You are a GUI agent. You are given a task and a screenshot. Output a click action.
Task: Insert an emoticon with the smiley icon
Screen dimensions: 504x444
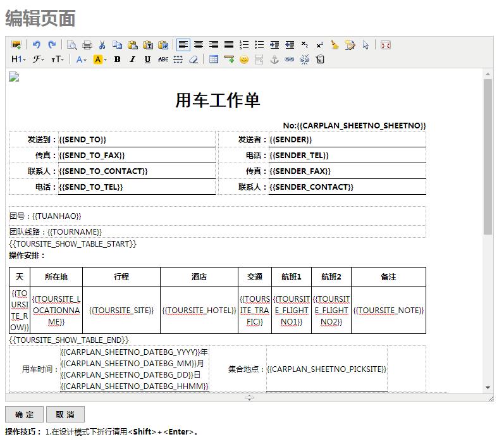click(244, 59)
